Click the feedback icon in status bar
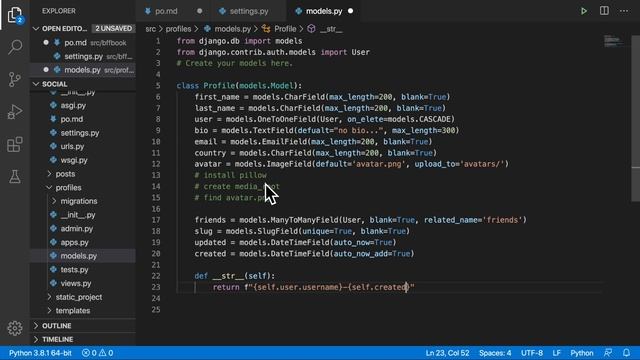This screenshot has height=360, width=640. click(x=608, y=353)
